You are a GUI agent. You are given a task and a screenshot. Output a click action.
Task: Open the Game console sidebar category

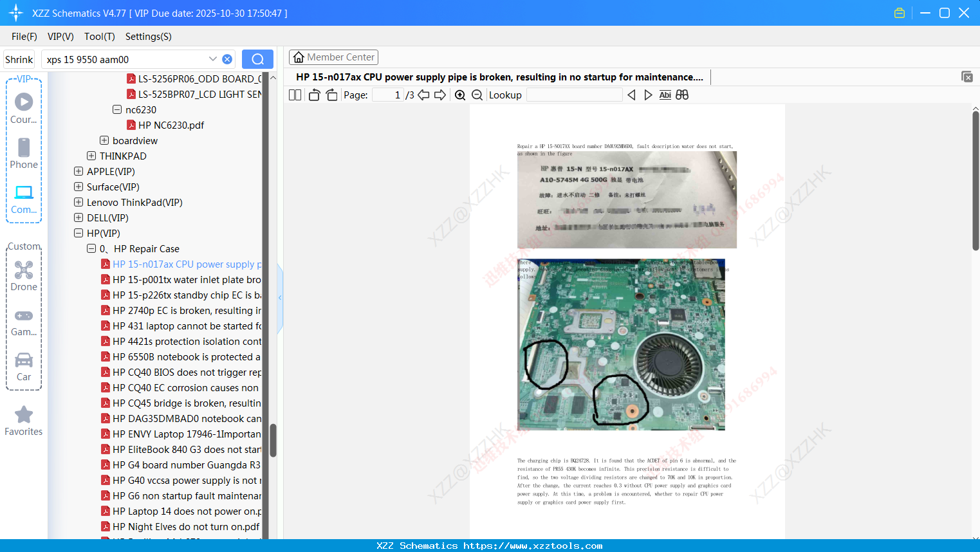click(24, 322)
